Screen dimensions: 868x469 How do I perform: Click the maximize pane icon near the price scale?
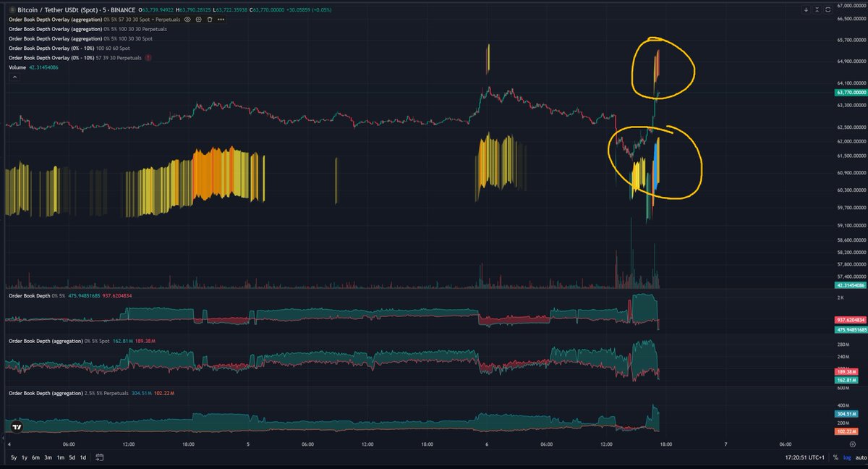pos(828,9)
